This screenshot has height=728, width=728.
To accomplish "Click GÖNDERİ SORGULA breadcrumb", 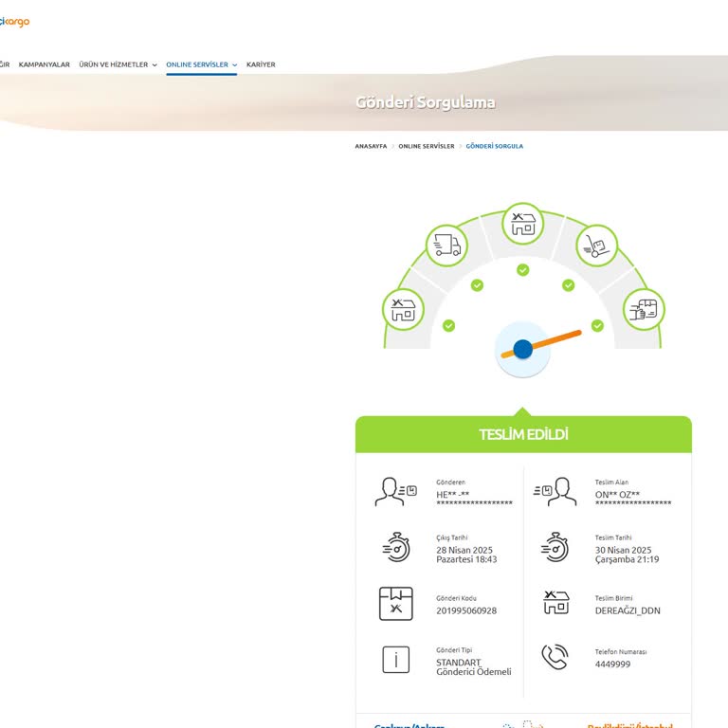I will point(494,146).
